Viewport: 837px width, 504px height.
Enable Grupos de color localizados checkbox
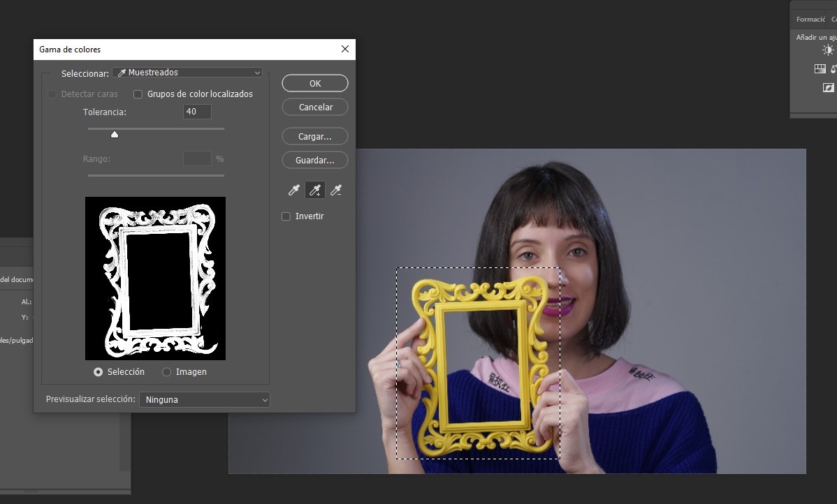point(138,94)
